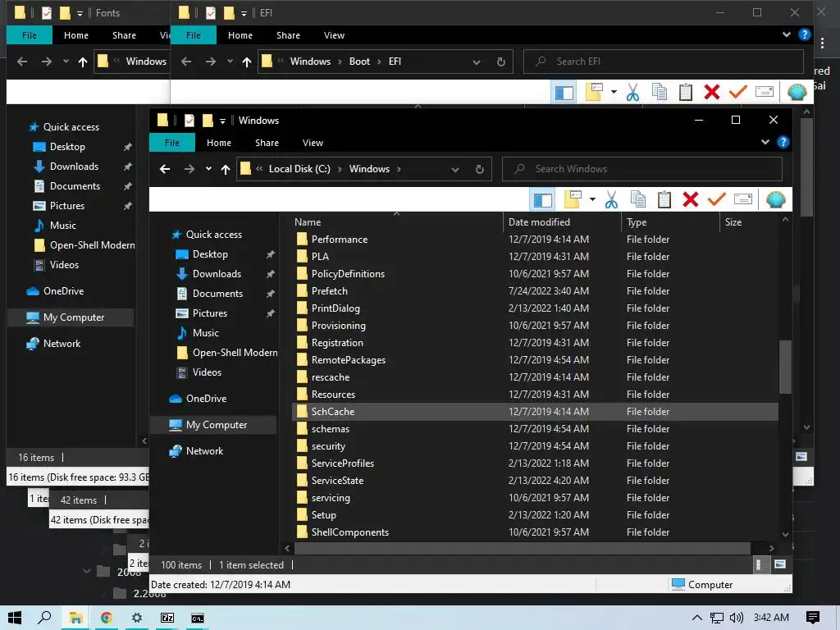This screenshot has width=840, height=630.
Task: Show hidden system tray icons
Action: [x=696, y=618]
